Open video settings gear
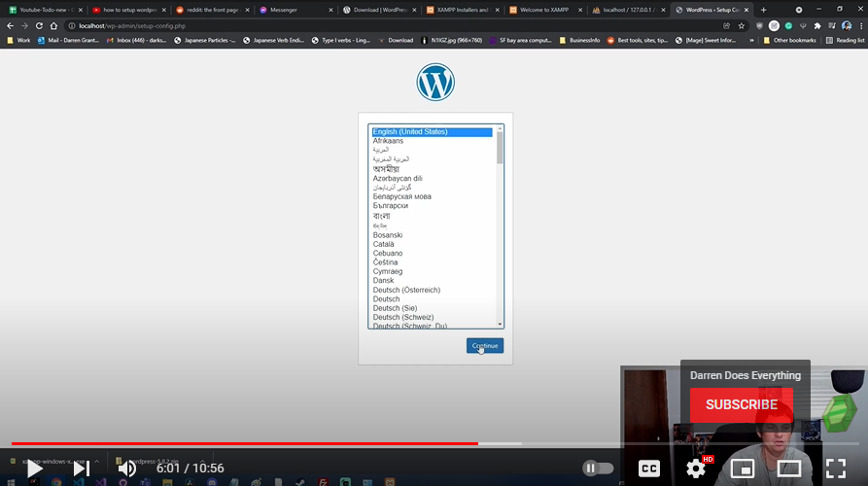 click(696, 469)
